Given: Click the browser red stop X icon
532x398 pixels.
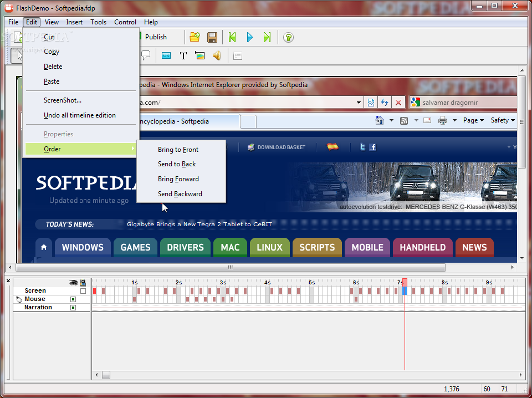Looking at the screenshot, I should point(398,103).
